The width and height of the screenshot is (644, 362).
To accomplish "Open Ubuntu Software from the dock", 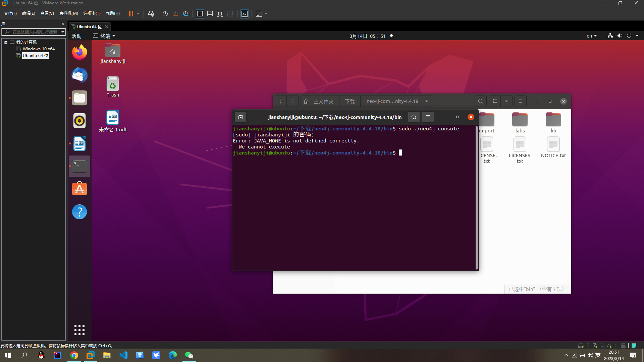I will click(79, 189).
